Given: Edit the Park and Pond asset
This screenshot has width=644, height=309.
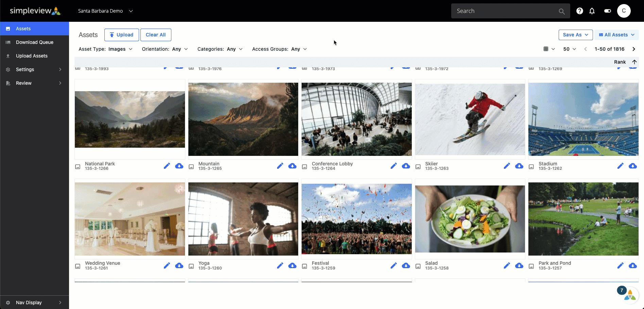Looking at the screenshot, I should 621,265.
